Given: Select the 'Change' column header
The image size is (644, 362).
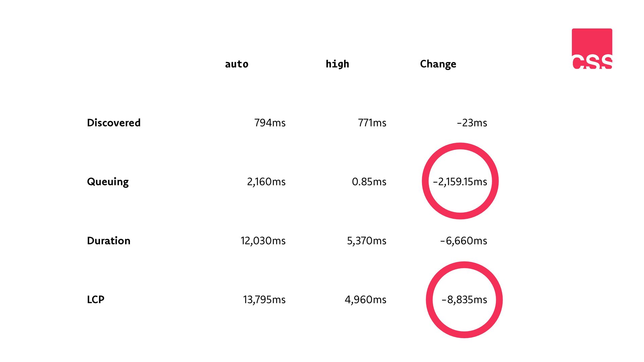Looking at the screenshot, I should click(438, 64).
